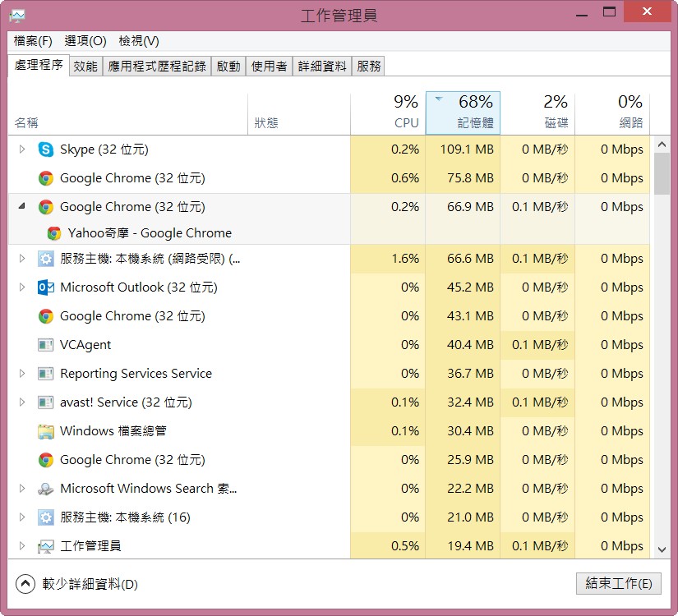Image resolution: width=678 pixels, height=616 pixels.
Task: Switch to the 啟動 tab
Action: tap(228, 67)
